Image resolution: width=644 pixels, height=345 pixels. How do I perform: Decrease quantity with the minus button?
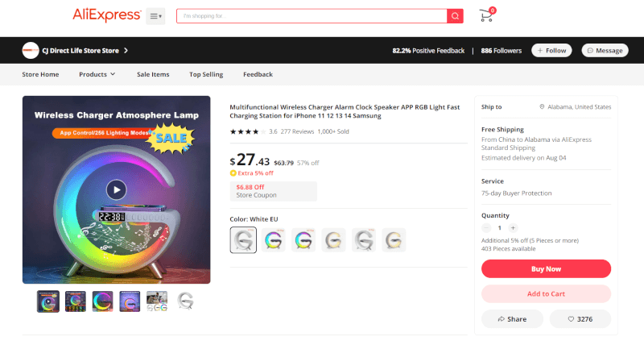click(x=486, y=228)
